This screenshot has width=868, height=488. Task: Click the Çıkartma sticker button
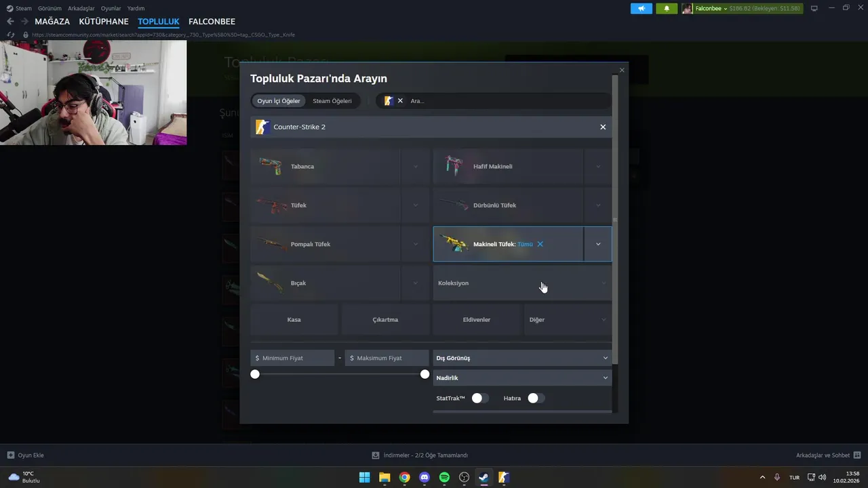(x=385, y=319)
